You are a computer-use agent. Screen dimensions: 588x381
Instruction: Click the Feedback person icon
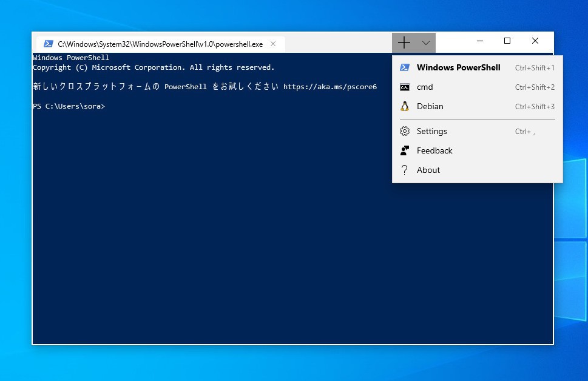coord(405,151)
